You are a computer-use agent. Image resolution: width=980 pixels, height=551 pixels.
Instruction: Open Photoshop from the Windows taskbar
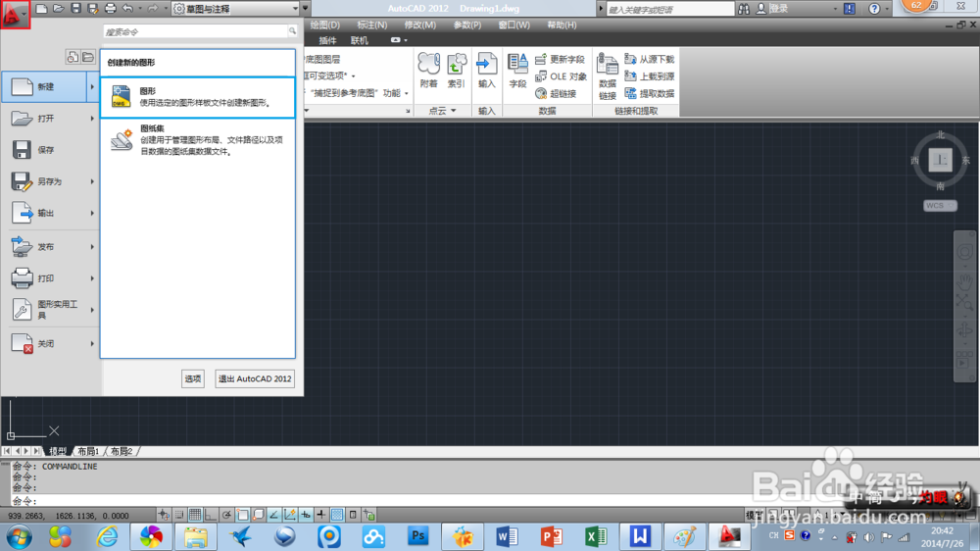418,536
